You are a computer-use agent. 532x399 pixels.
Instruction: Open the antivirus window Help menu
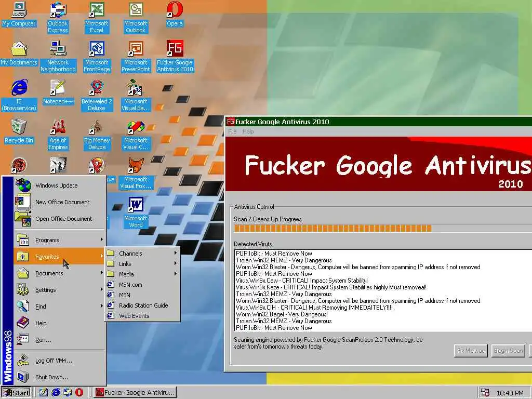click(x=248, y=131)
